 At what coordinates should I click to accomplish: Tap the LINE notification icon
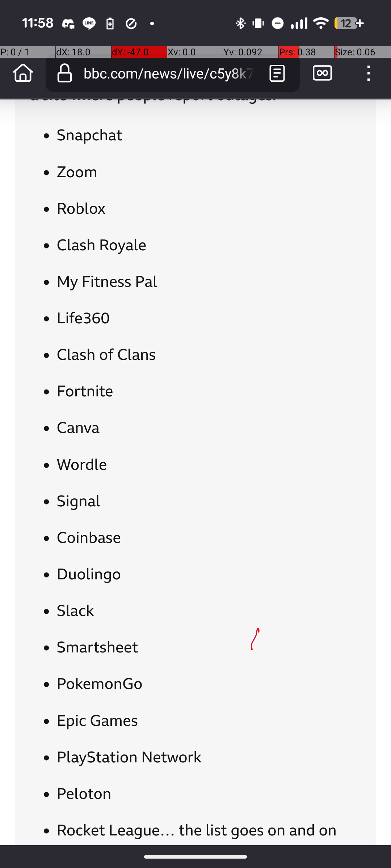(x=89, y=24)
